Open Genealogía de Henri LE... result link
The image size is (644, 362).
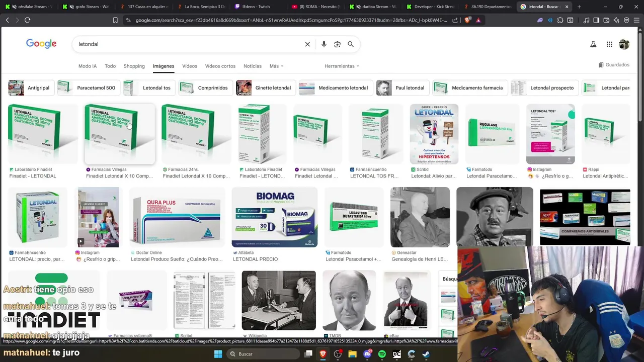pyautogui.click(x=419, y=259)
